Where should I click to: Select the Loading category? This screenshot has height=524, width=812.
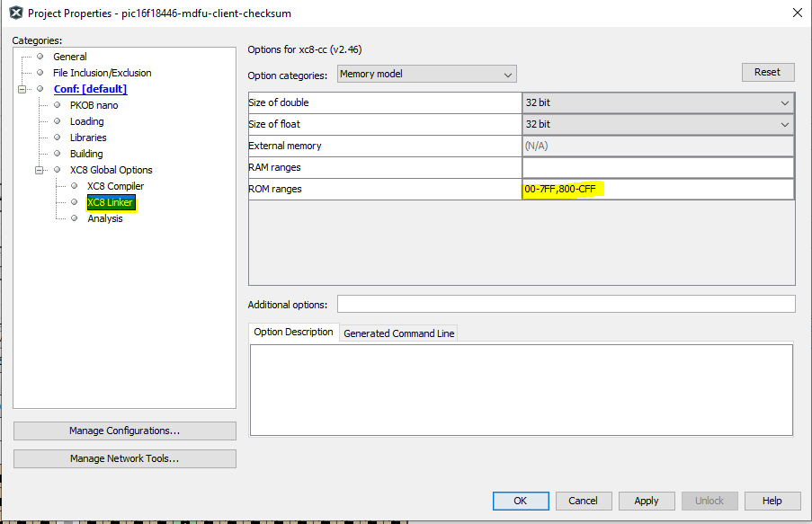point(86,121)
